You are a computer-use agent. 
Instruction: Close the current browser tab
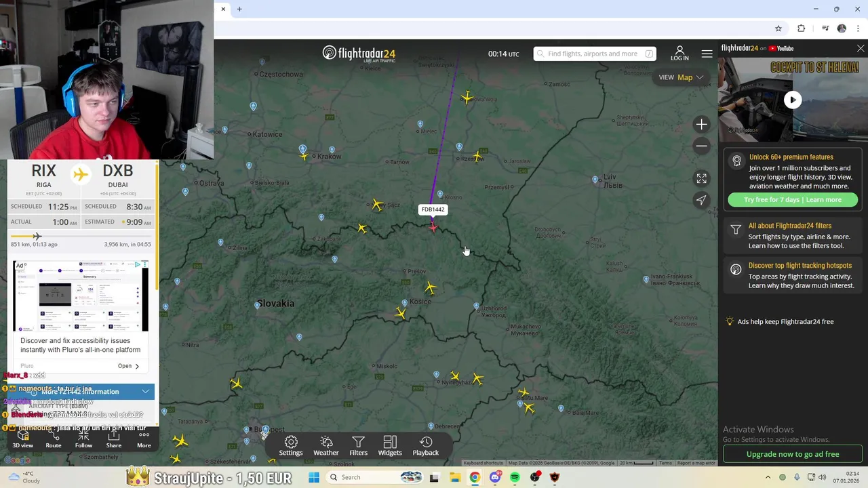click(x=223, y=9)
